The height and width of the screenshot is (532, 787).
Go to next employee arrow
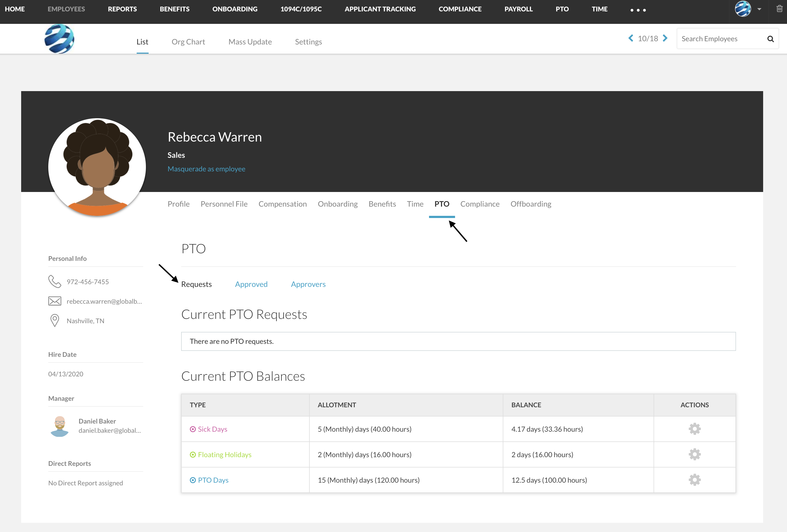(665, 38)
